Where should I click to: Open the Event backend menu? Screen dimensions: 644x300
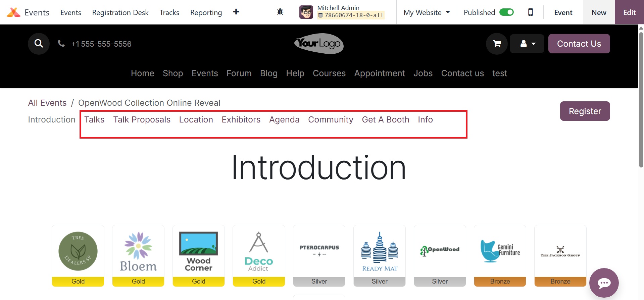tap(563, 12)
